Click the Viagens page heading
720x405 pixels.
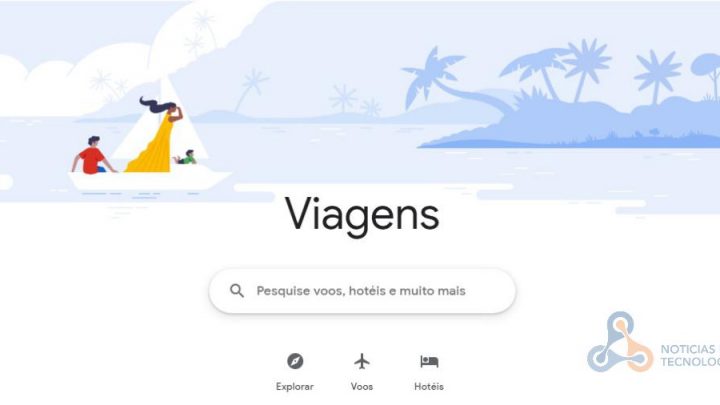pyautogui.click(x=362, y=215)
